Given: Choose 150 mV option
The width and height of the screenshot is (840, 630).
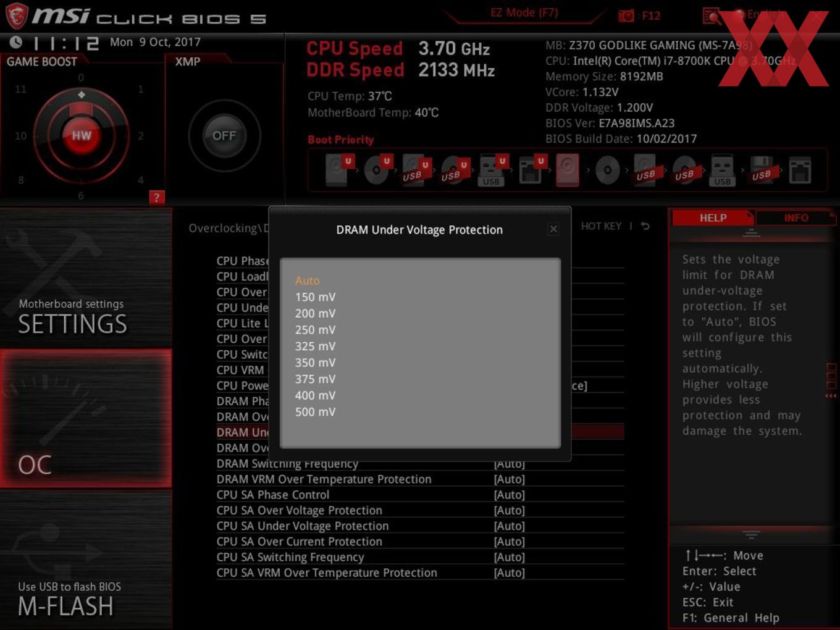Looking at the screenshot, I should point(315,297).
